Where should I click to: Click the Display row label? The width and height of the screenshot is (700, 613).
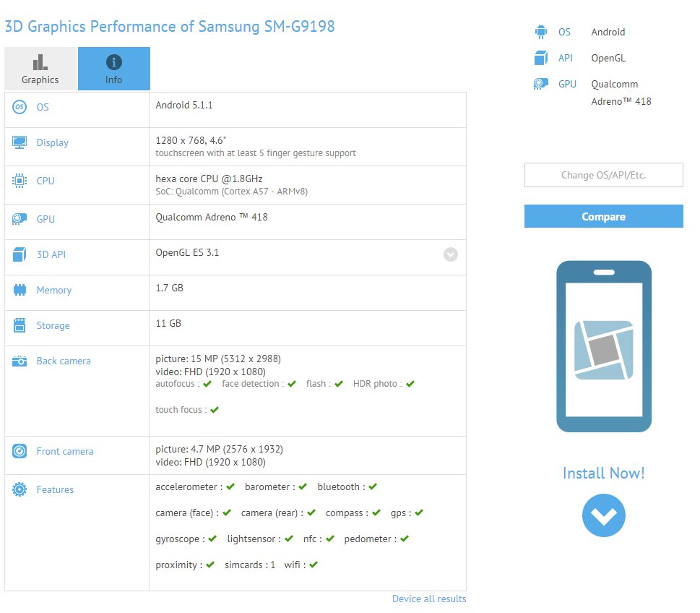click(53, 142)
